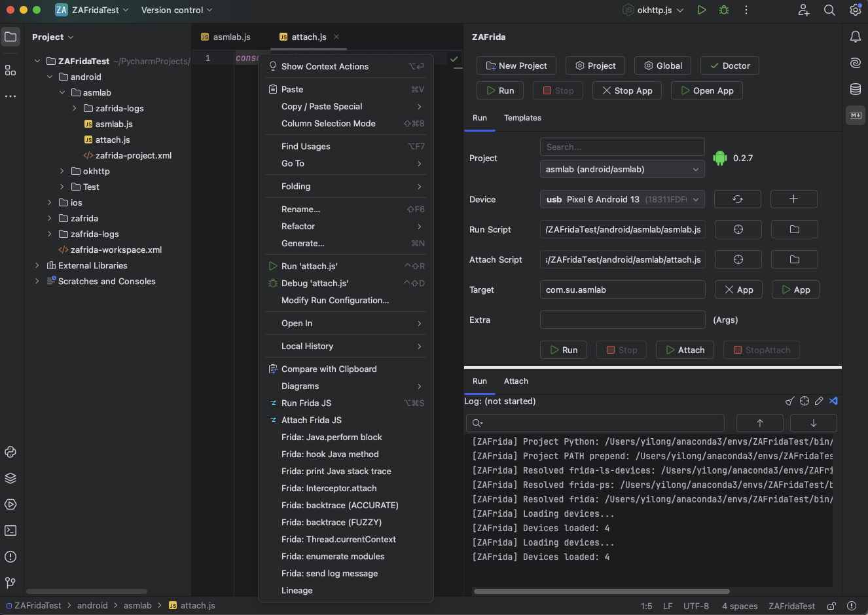
Task: Click the locate icon for Run Script
Action: [738, 229]
